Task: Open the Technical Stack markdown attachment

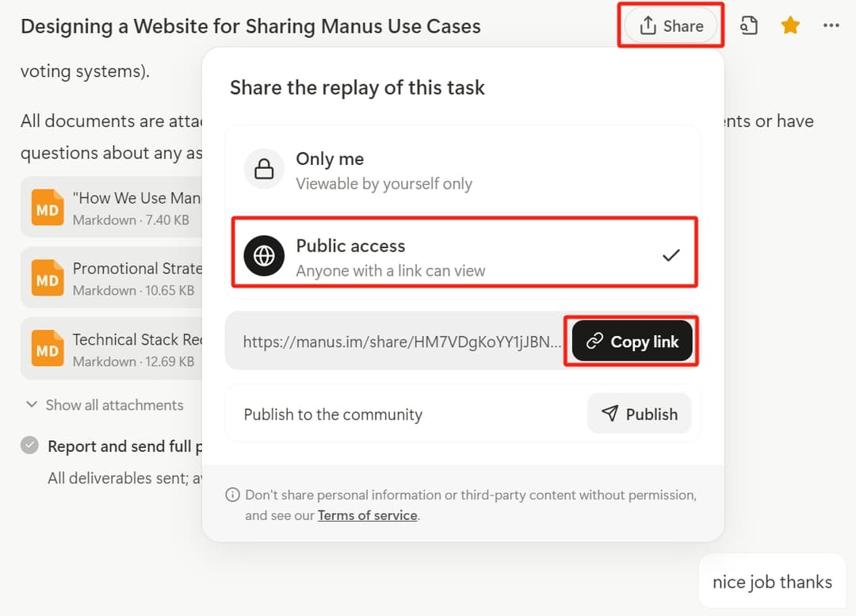Action: 112,349
